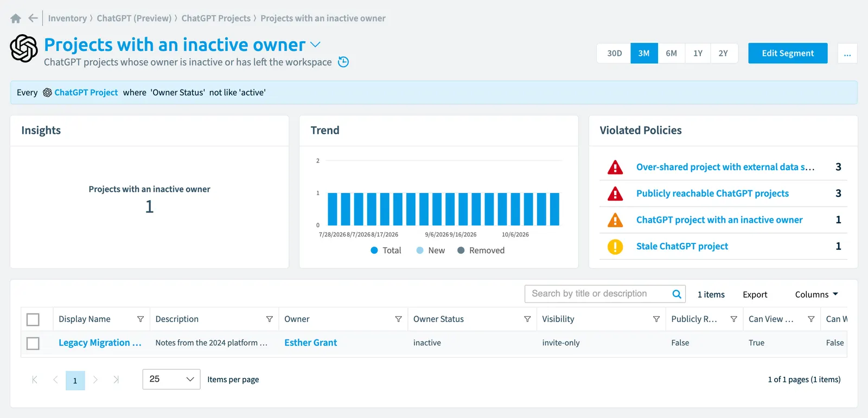Filter the Owner Status column

click(527, 319)
